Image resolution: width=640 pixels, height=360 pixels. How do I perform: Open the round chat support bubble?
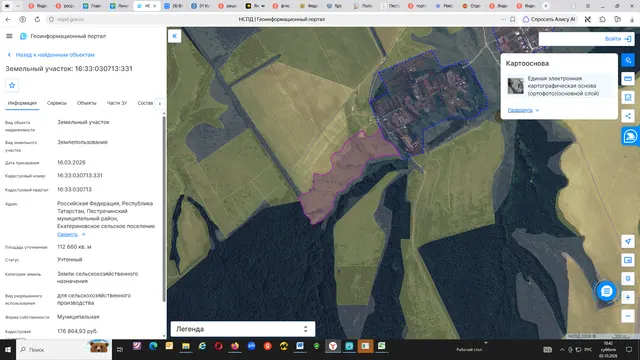pos(607,291)
